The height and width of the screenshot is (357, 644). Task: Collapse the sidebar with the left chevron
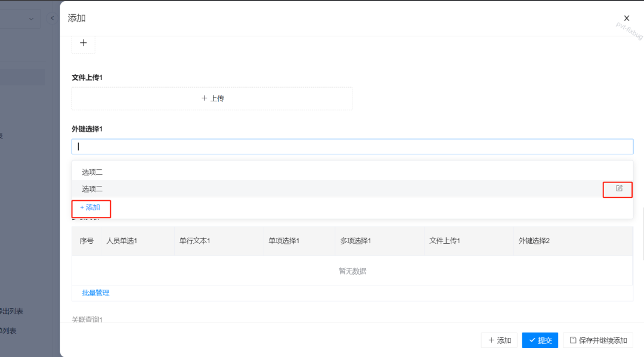click(52, 18)
